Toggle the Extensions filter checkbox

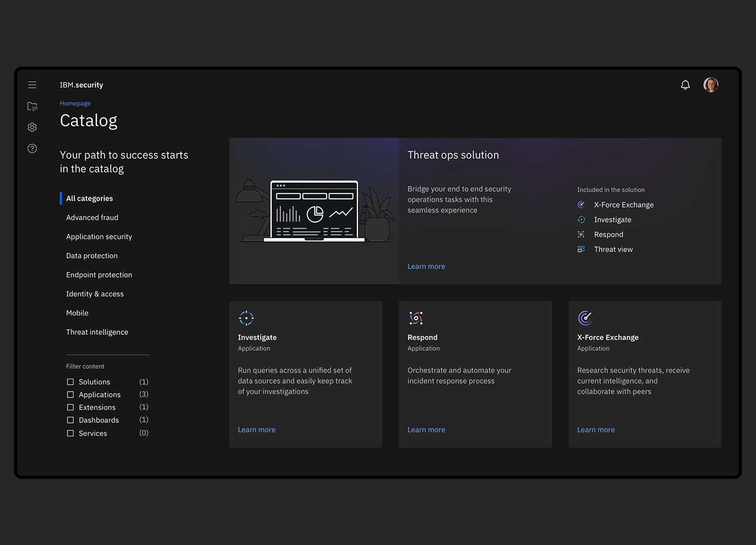tap(70, 407)
